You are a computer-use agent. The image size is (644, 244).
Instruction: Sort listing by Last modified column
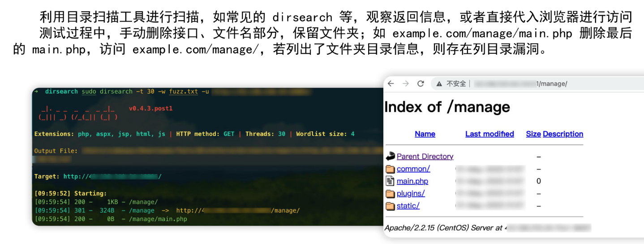489,134
